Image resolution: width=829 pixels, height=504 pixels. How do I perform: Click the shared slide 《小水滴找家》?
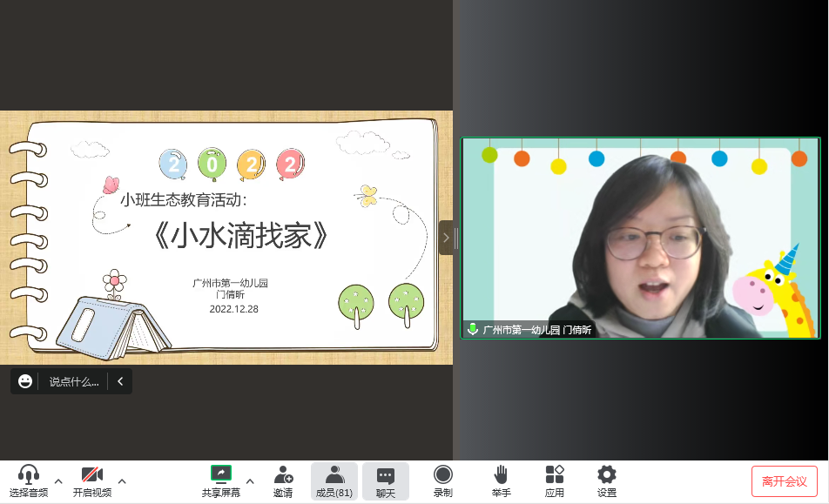coord(226,238)
